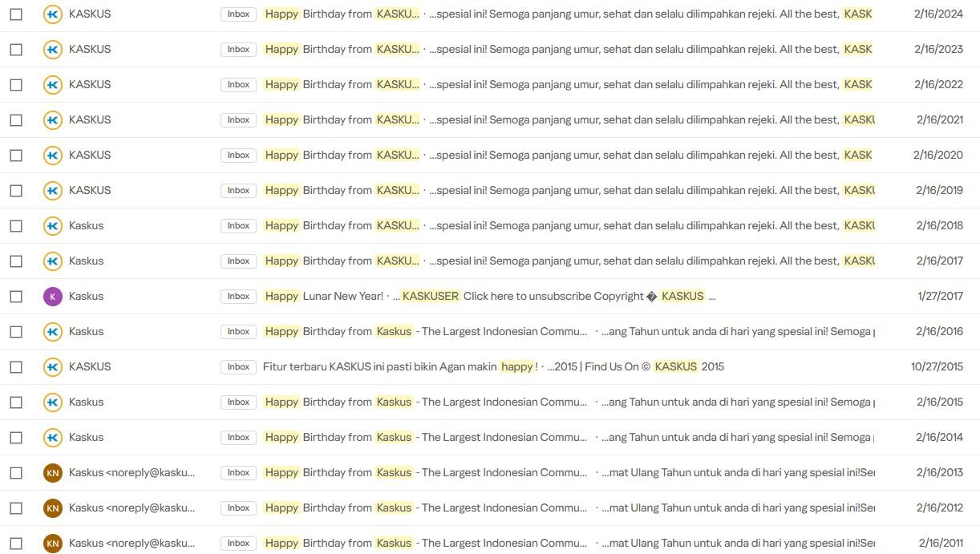Open the Happy Birthday email dated 2/16/2014
The width and height of the screenshot is (980, 554).
pos(425,437)
